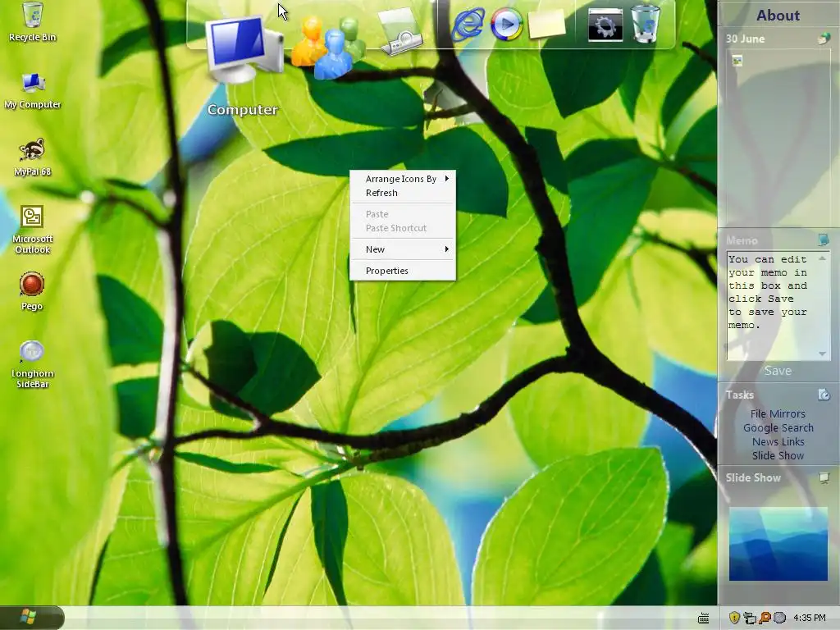Click the 4:35 PM clock
The image size is (840, 630).
point(809,618)
